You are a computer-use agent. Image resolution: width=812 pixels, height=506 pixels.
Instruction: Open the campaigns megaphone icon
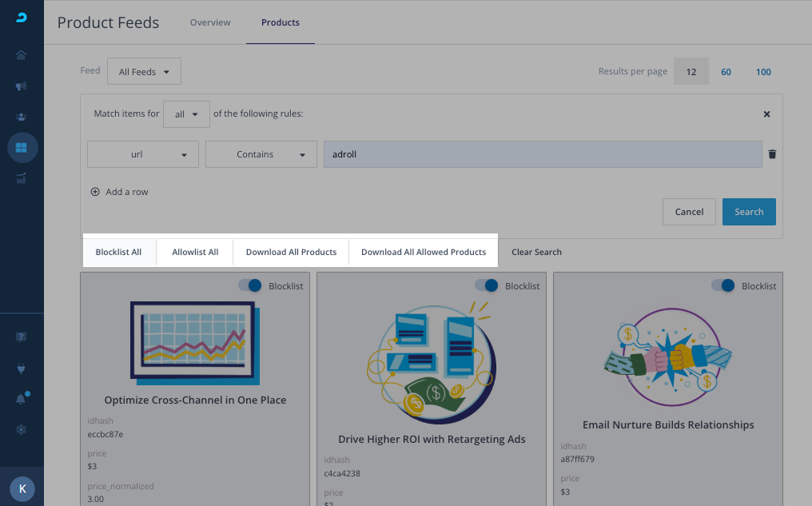click(x=22, y=86)
